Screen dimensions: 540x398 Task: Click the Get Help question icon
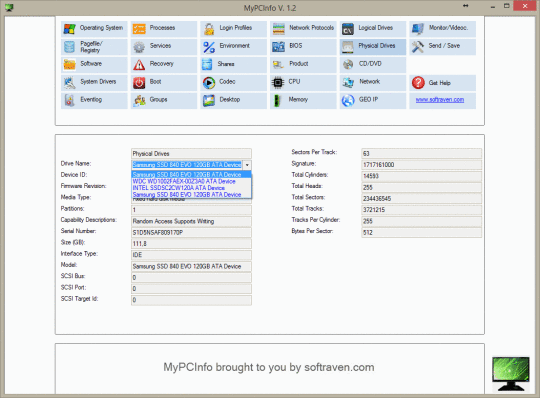418,83
